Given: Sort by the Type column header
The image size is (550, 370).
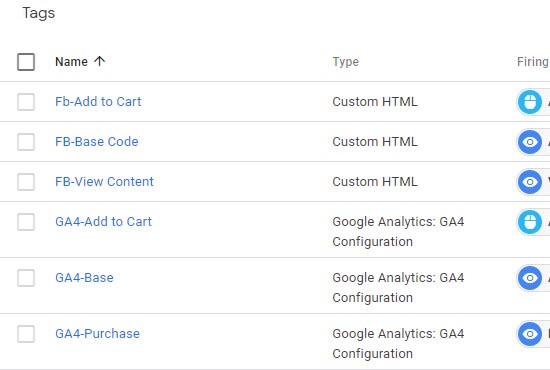Looking at the screenshot, I should (x=346, y=62).
